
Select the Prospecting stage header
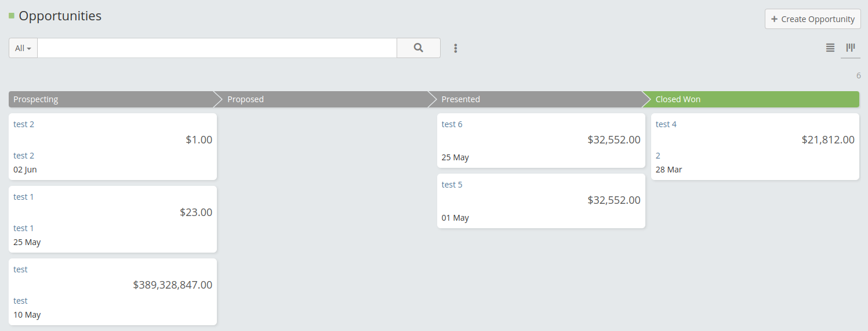110,99
